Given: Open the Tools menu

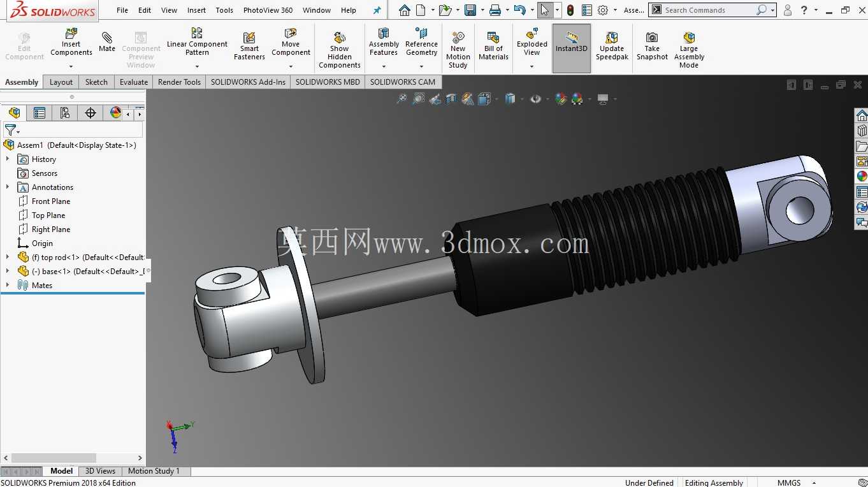Looking at the screenshot, I should click(224, 10).
